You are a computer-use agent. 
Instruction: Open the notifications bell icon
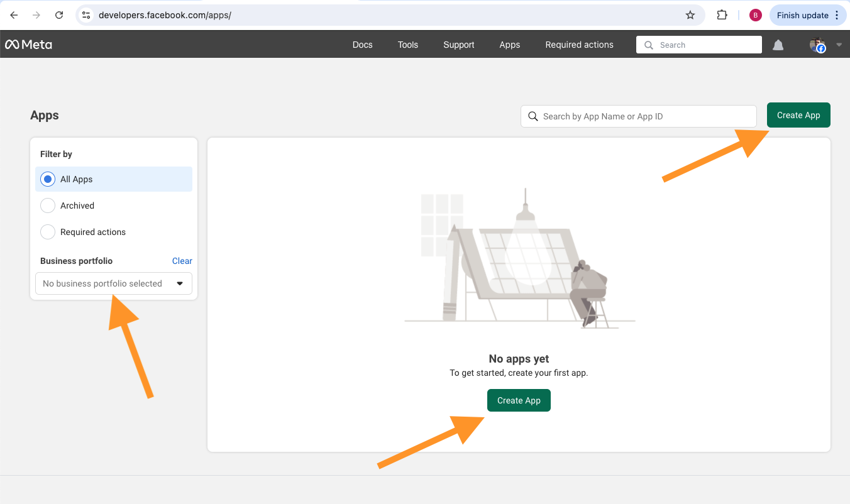[778, 45]
